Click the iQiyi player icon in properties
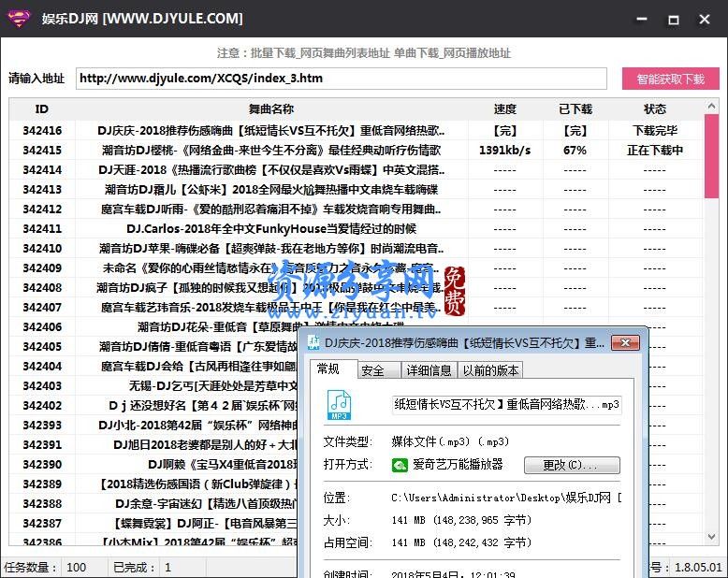Viewport: 728px width, 578px height. pos(400,465)
